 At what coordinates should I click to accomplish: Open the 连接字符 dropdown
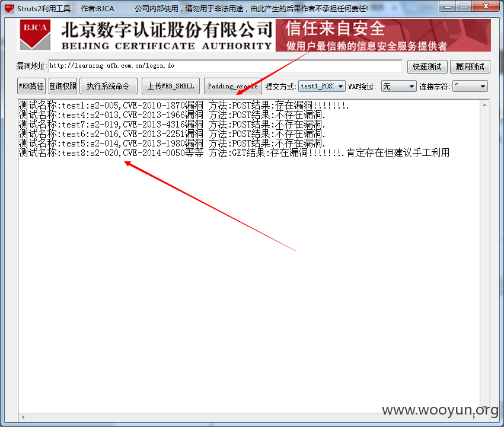coord(470,86)
